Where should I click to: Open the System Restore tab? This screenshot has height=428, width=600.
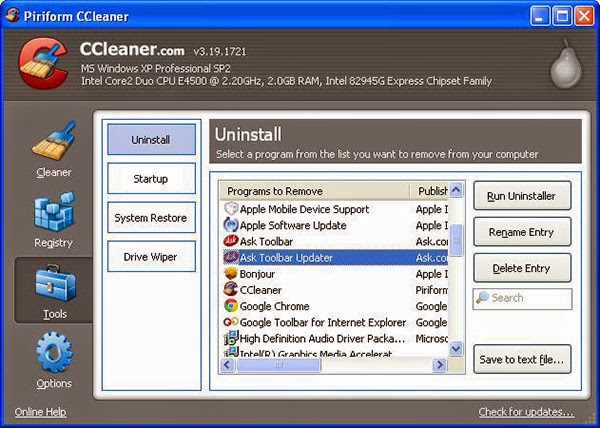click(152, 218)
